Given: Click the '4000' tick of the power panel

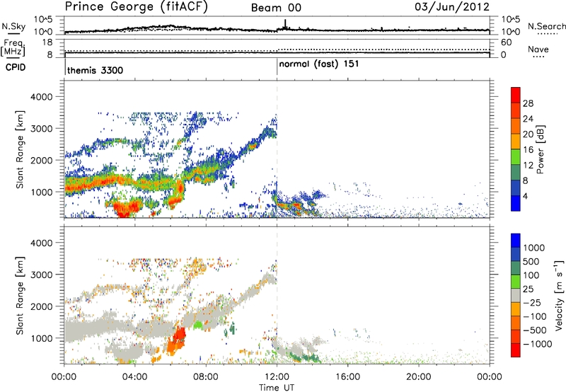Looking at the screenshot, I should 42,97.
